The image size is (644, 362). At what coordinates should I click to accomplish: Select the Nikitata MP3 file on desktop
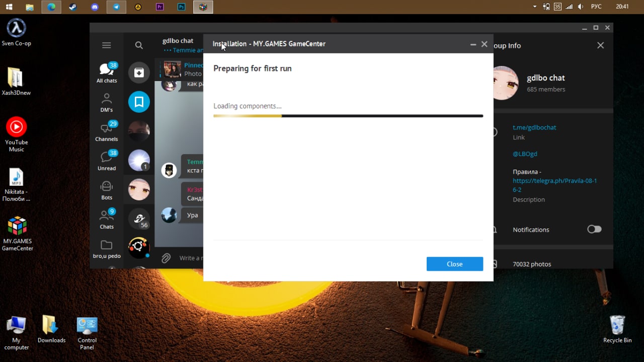pos(16,184)
